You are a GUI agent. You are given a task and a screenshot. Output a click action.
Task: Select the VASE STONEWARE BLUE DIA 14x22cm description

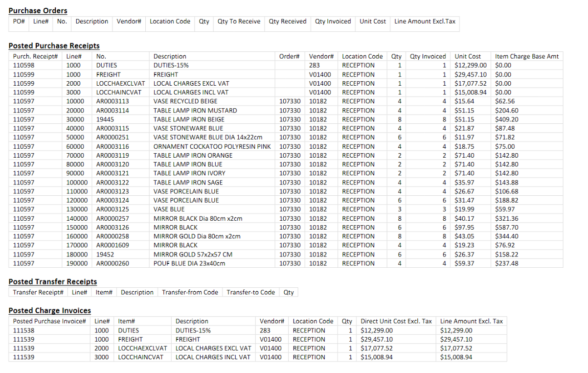point(208,138)
